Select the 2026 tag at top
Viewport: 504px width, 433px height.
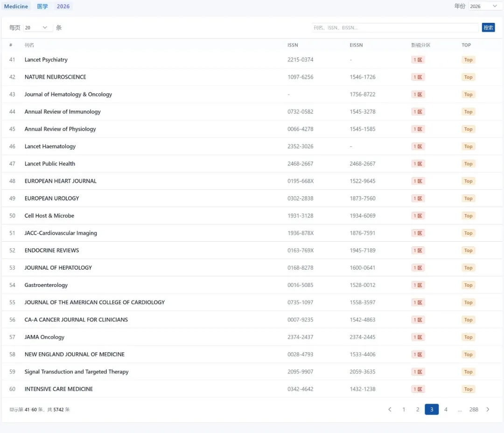[63, 7]
